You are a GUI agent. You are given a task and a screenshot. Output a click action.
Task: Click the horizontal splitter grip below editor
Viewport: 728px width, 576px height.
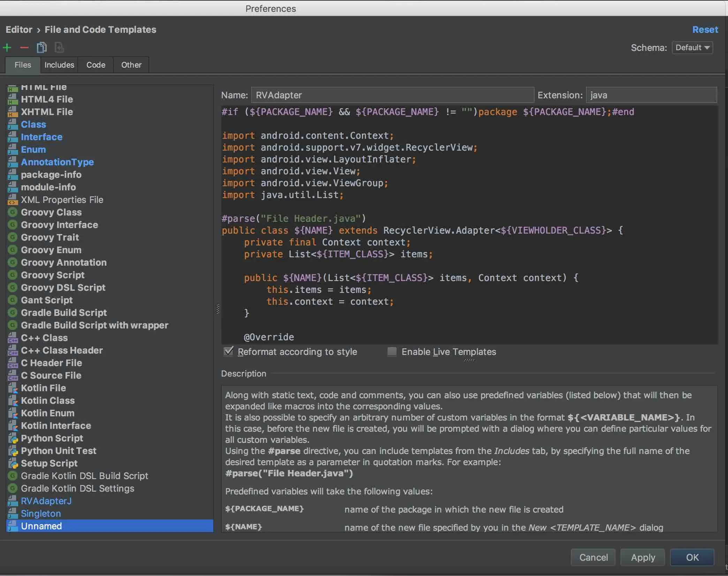click(x=469, y=360)
